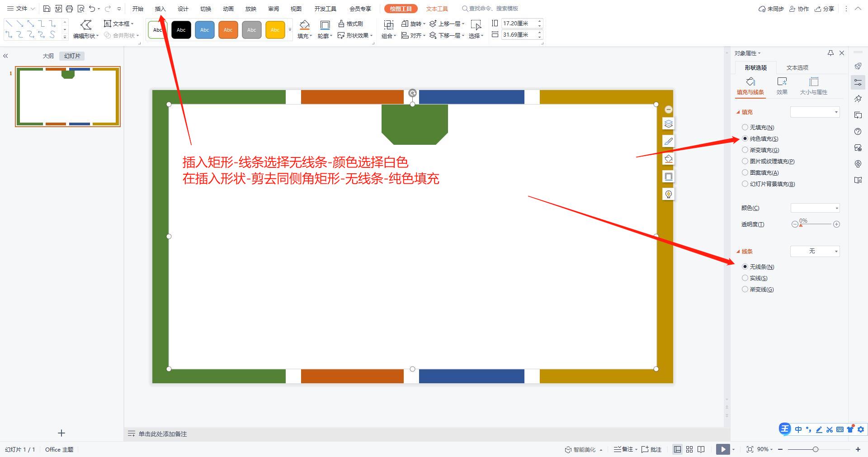The image size is (868, 457).
Task: Add a new slide with plus icon
Action: [61, 433]
